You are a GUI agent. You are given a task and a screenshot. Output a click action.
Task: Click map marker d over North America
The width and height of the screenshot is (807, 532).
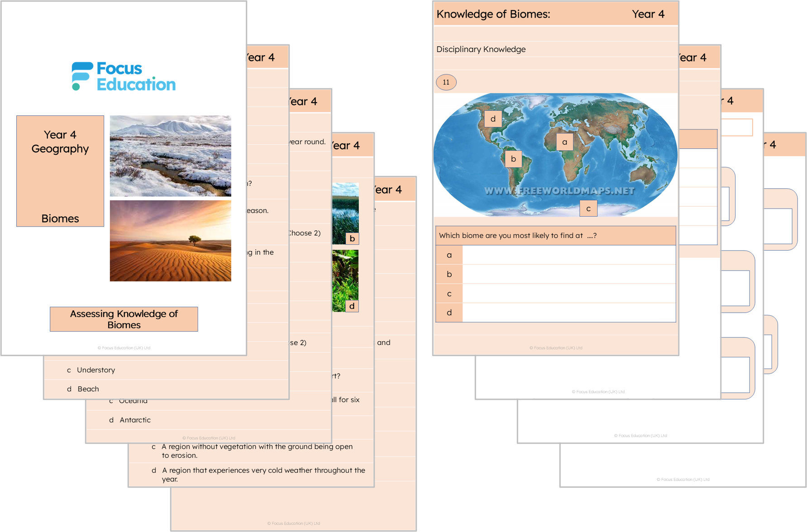(493, 119)
